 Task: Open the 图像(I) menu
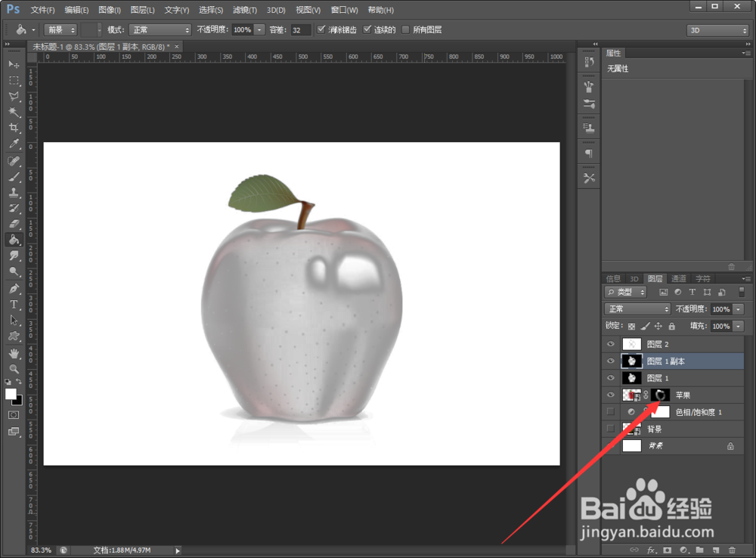(110, 10)
